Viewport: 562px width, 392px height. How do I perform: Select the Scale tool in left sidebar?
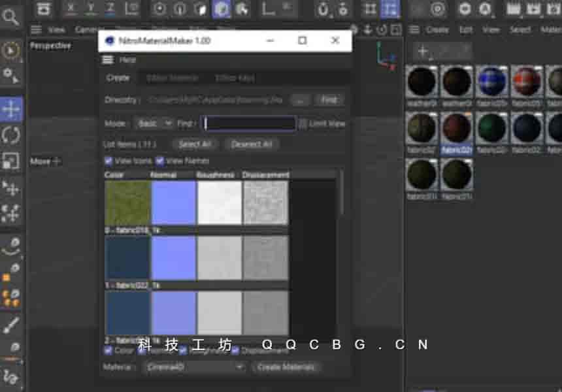point(10,161)
